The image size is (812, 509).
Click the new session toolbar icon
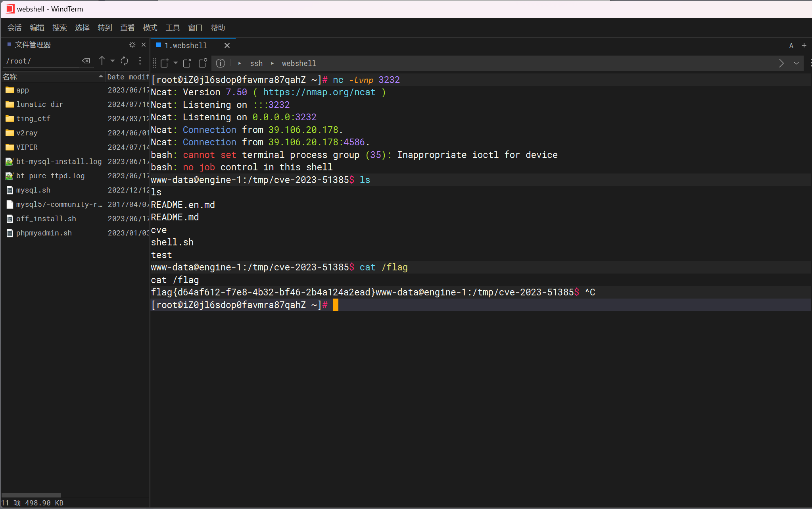[x=165, y=63]
